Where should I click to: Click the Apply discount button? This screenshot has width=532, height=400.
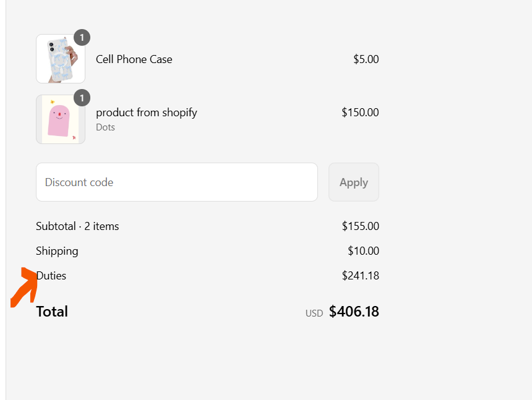[354, 182]
